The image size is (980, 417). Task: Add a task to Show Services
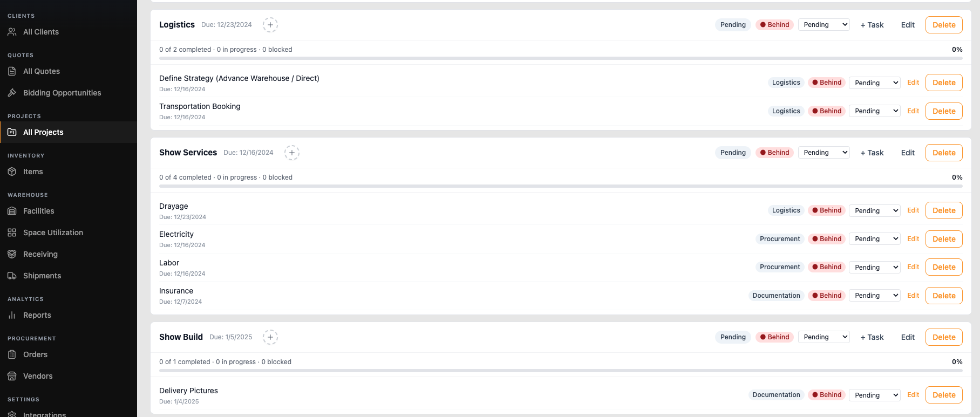point(872,153)
